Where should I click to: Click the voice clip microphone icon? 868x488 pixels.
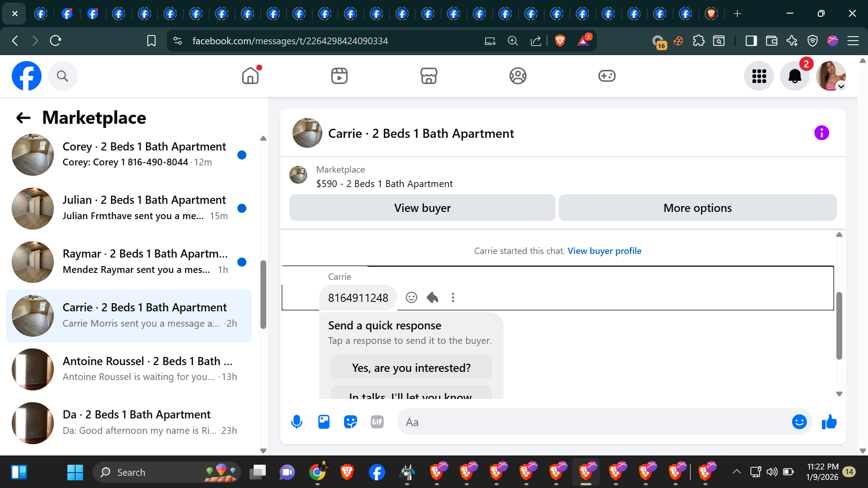click(297, 422)
